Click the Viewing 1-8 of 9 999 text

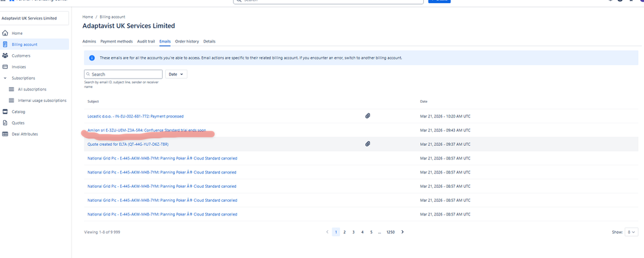pos(102,232)
